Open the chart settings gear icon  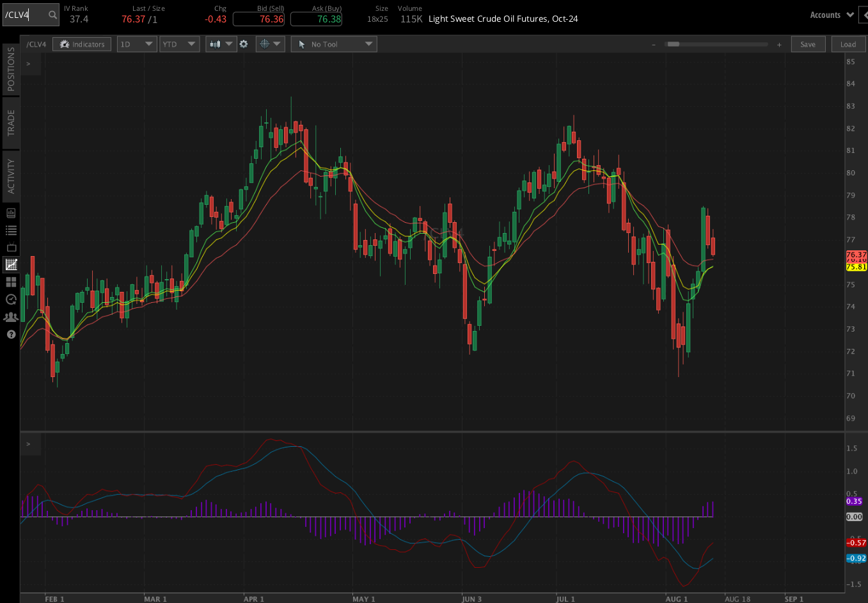point(244,44)
